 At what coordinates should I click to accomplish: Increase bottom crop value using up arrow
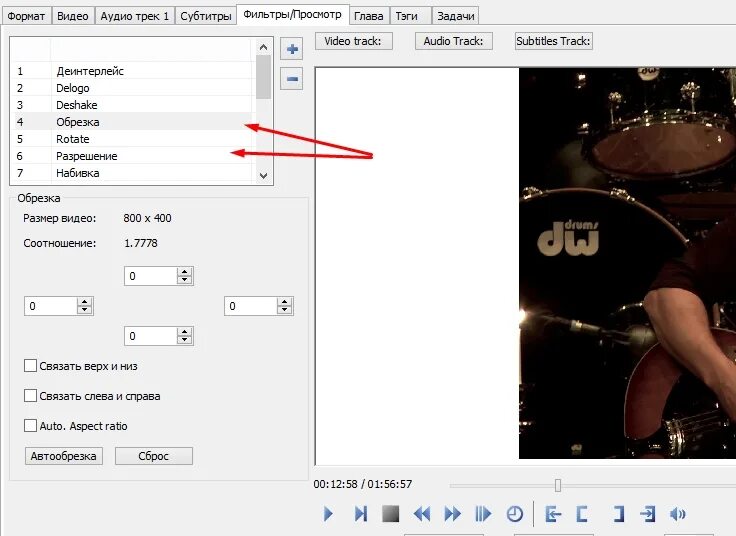tap(184, 332)
